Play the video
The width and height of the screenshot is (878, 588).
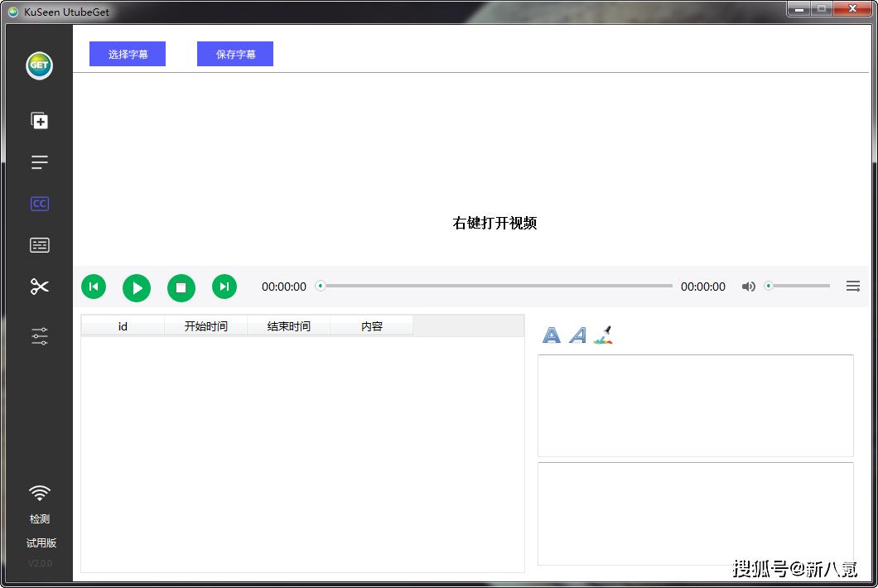(137, 288)
